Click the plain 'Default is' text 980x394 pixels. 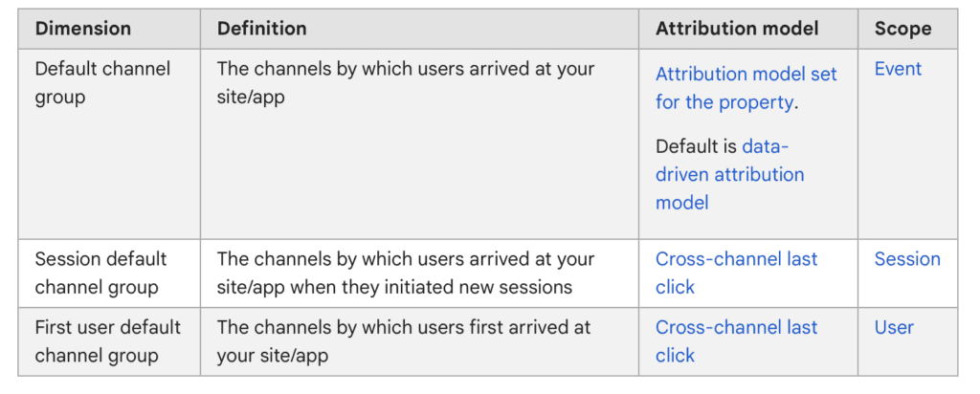click(x=696, y=147)
